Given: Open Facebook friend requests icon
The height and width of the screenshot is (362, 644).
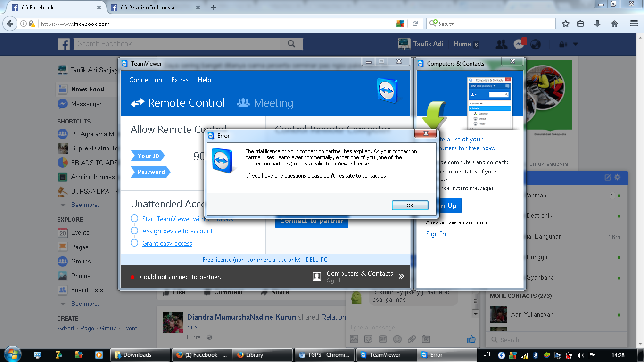Looking at the screenshot, I should [502, 44].
